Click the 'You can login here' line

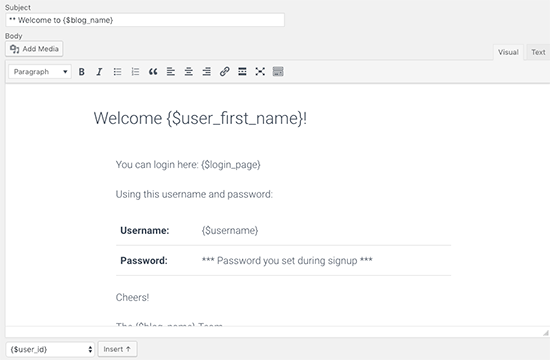coord(188,165)
